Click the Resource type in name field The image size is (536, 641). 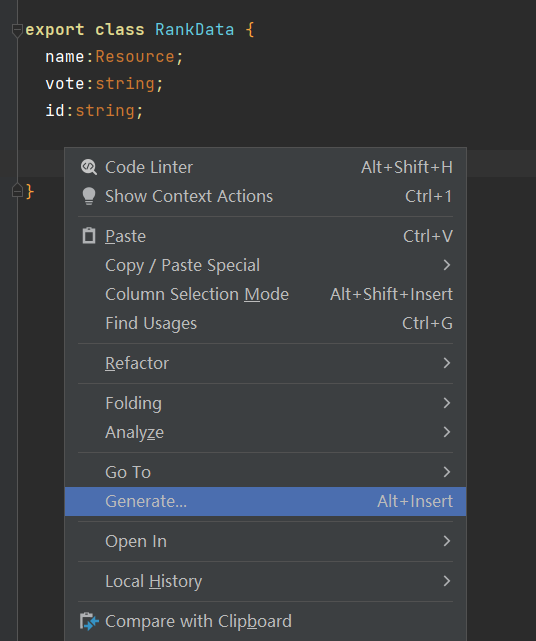point(135,57)
